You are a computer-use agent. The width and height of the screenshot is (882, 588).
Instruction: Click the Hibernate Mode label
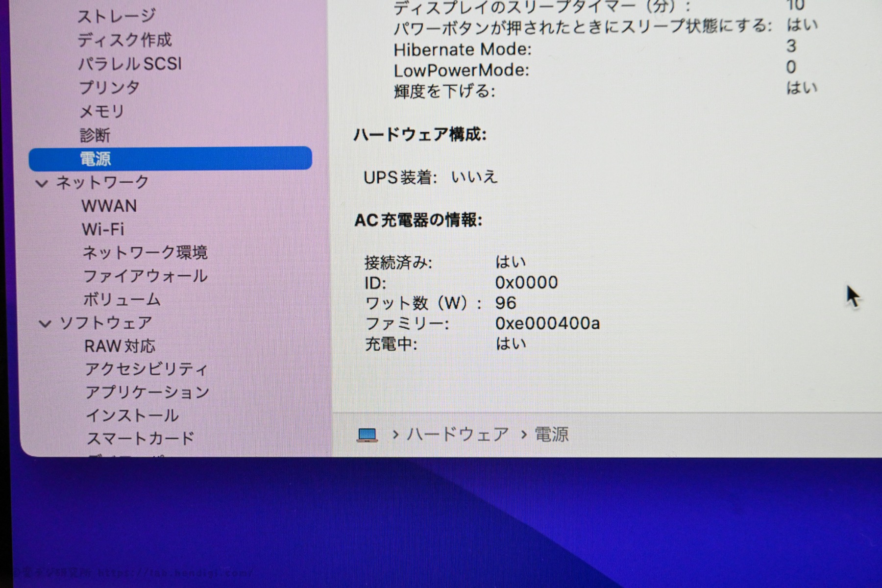point(463,50)
